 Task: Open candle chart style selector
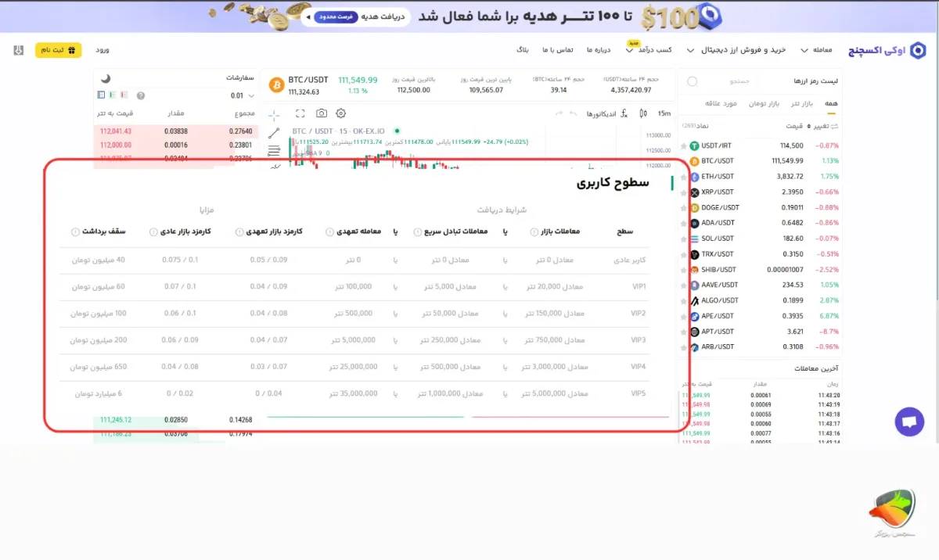643,113
